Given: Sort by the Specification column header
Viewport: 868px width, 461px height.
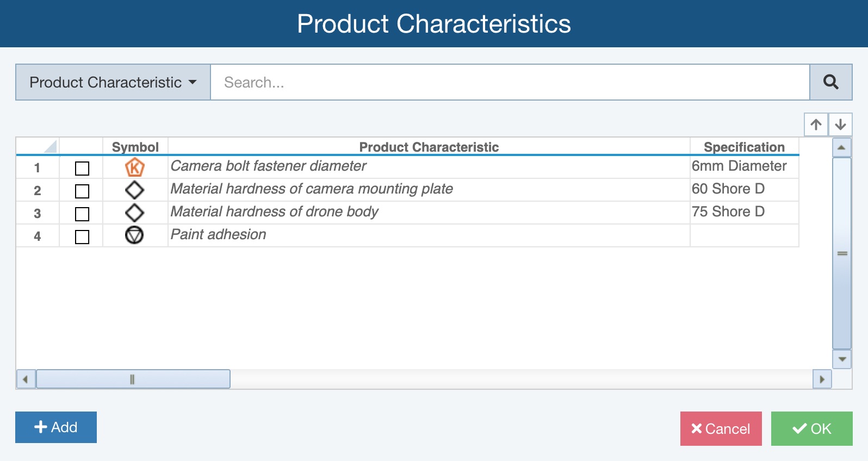Looking at the screenshot, I should coord(743,147).
